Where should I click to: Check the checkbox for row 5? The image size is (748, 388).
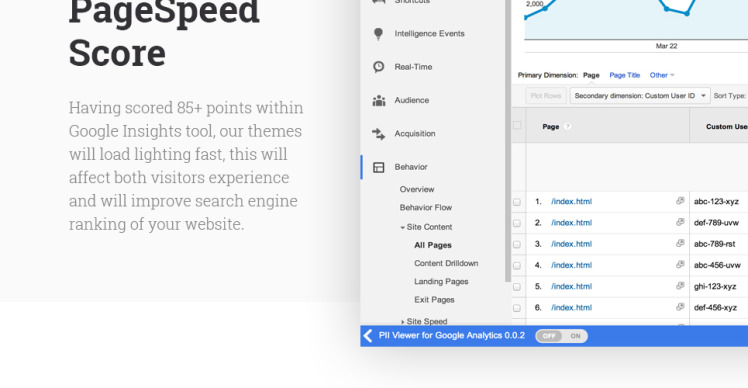click(x=517, y=287)
